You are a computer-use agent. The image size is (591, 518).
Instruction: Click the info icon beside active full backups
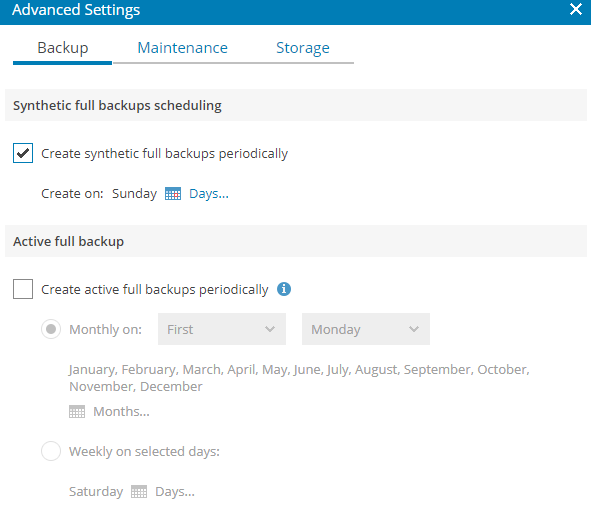[x=284, y=289]
